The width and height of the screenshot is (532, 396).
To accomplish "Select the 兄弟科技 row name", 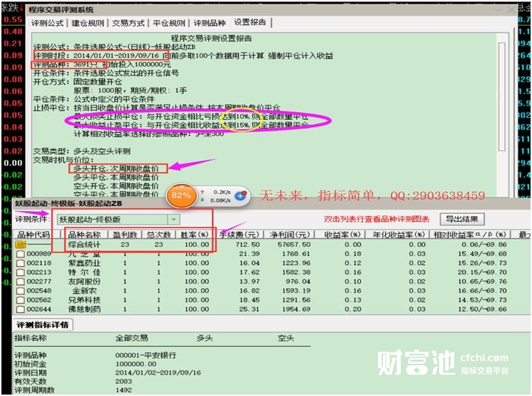I will click(x=84, y=300).
